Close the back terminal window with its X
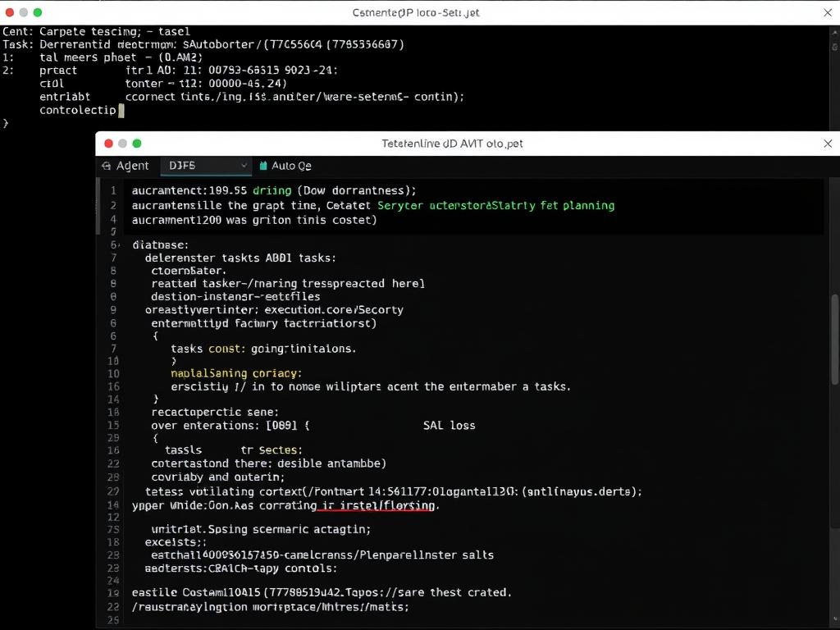Image resolution: width=840 pixels, height=630 pixels. tap(828, 12)
